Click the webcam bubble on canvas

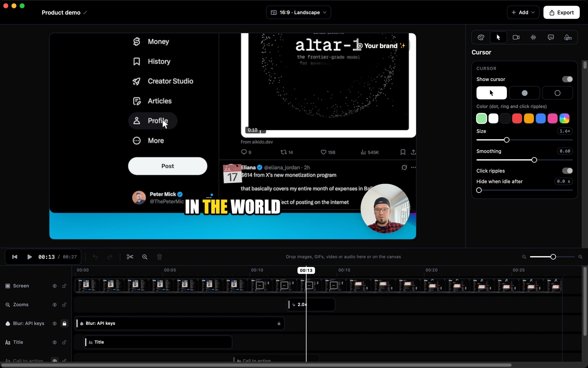click(x=385, y=208)
